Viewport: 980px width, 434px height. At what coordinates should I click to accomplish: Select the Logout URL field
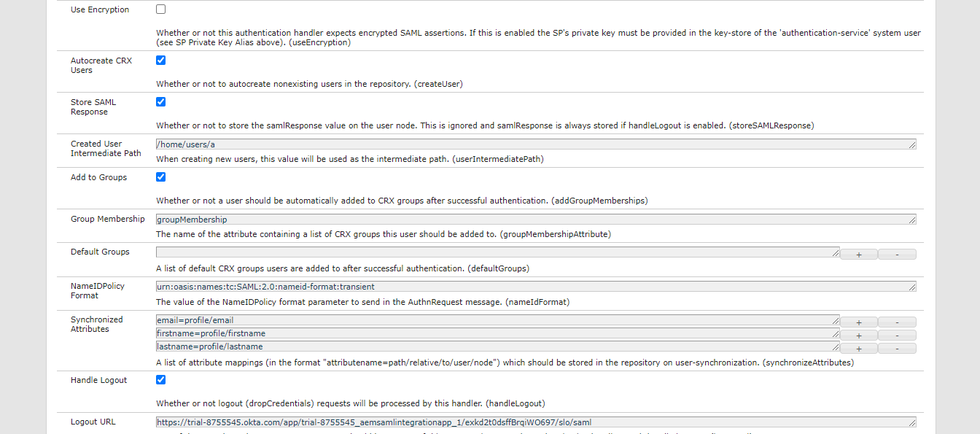437,422
